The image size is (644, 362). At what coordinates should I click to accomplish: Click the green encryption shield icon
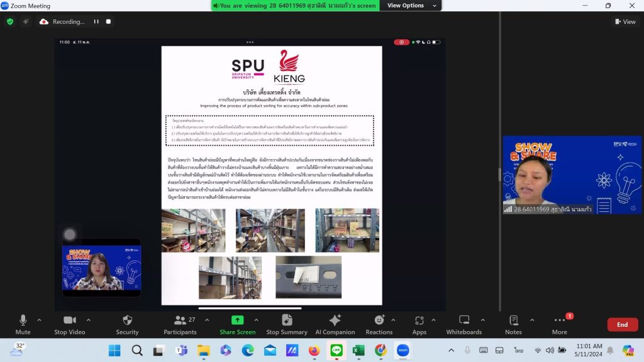pos(10,21)
